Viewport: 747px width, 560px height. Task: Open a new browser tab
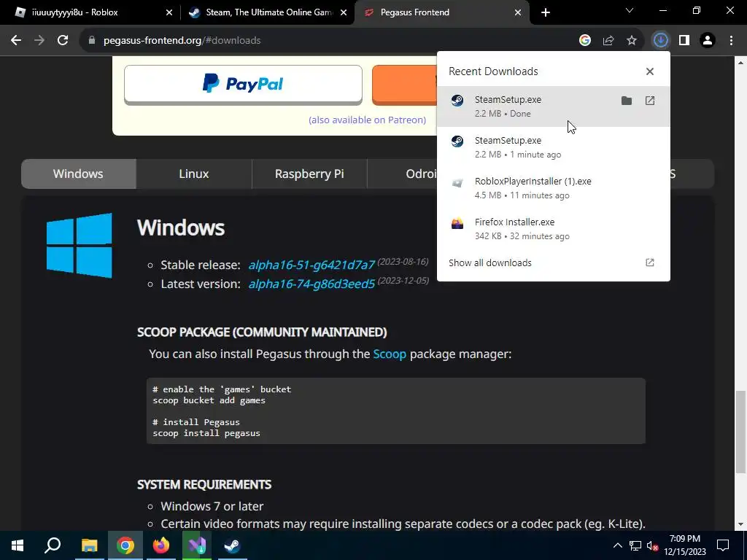pyautogui.click(x=546, y=12)
